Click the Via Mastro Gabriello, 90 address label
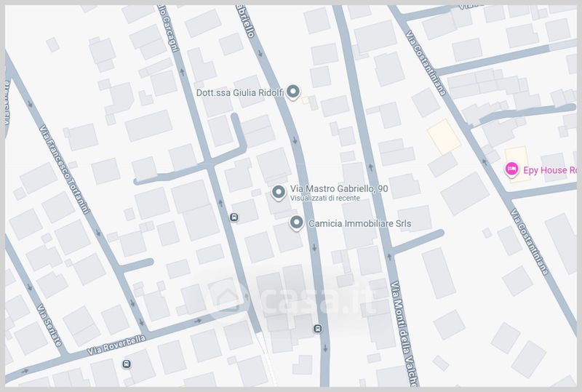Image resolution: width=582 pixels, height=392 pixels. [x=338, y=188]
